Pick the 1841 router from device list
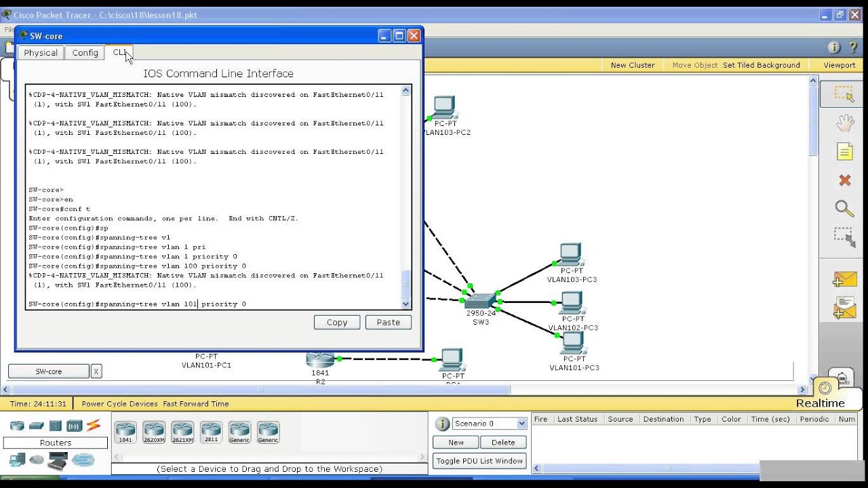868x488 pixels. pyautogui.click(x=125, y=432)
